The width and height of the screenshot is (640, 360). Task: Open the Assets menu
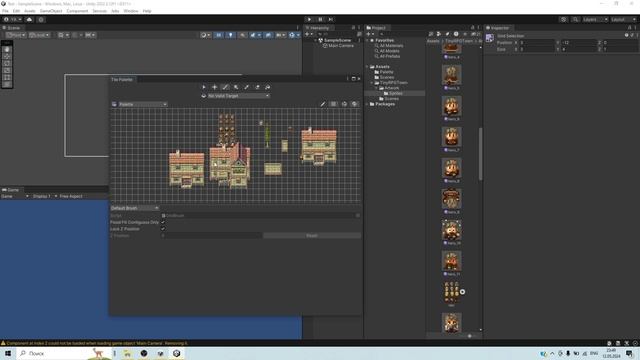29,11
